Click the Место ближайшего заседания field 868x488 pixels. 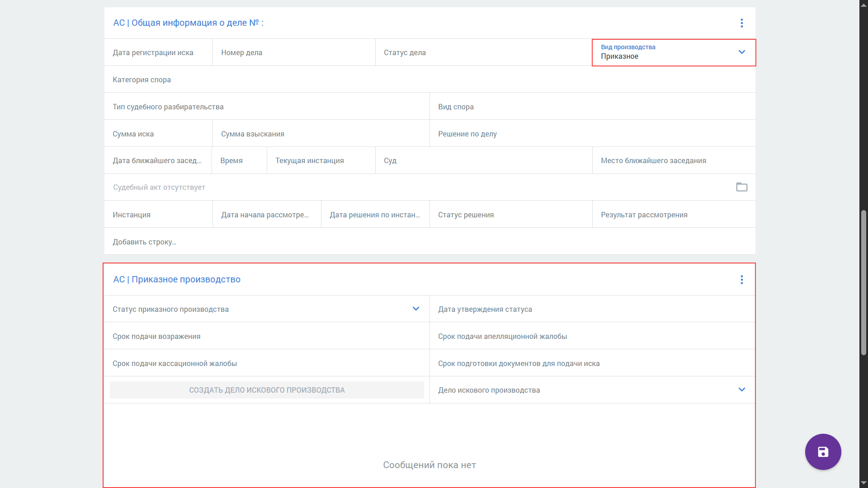[x=674, y=160]
